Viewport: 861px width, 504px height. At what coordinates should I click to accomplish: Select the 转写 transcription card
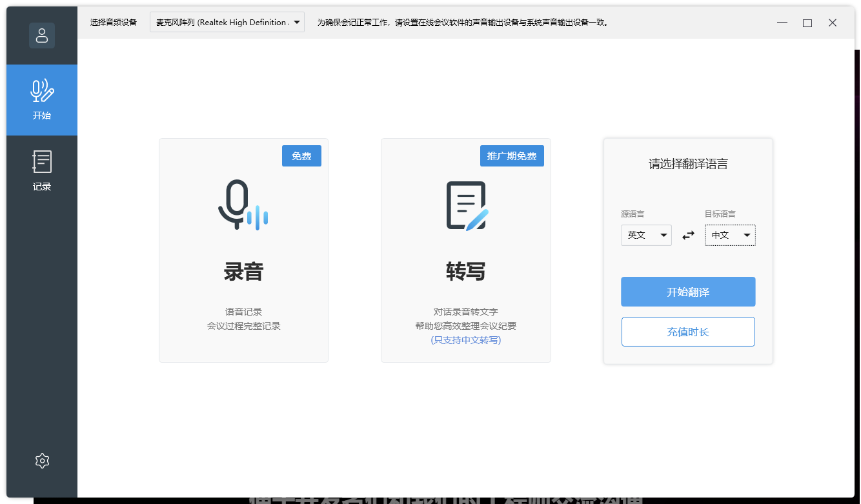[466, 271]
